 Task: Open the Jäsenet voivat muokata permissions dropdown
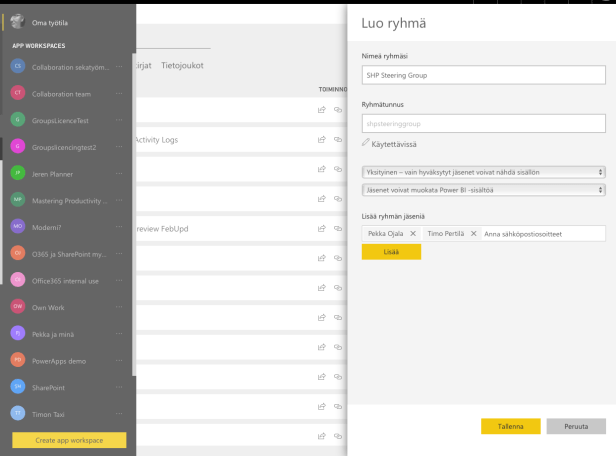pyautogui.click(x=484, y=190)
